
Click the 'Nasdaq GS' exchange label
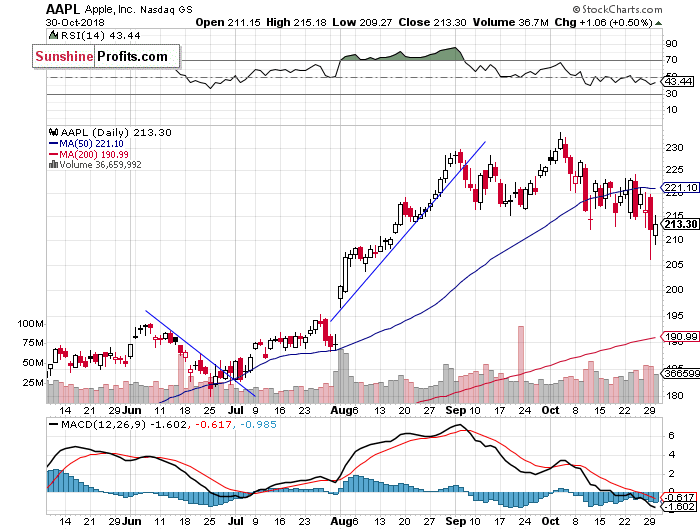click(166, 10)
